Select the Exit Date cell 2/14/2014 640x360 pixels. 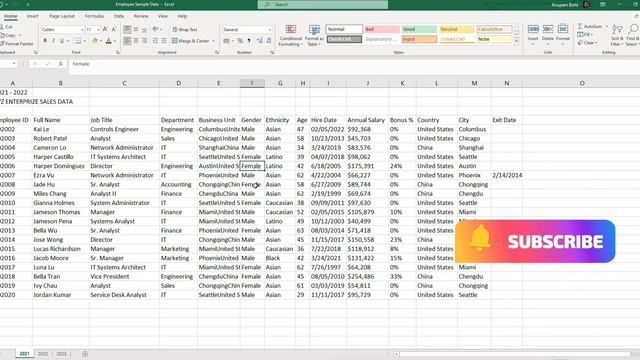click(x=507, y=175)
